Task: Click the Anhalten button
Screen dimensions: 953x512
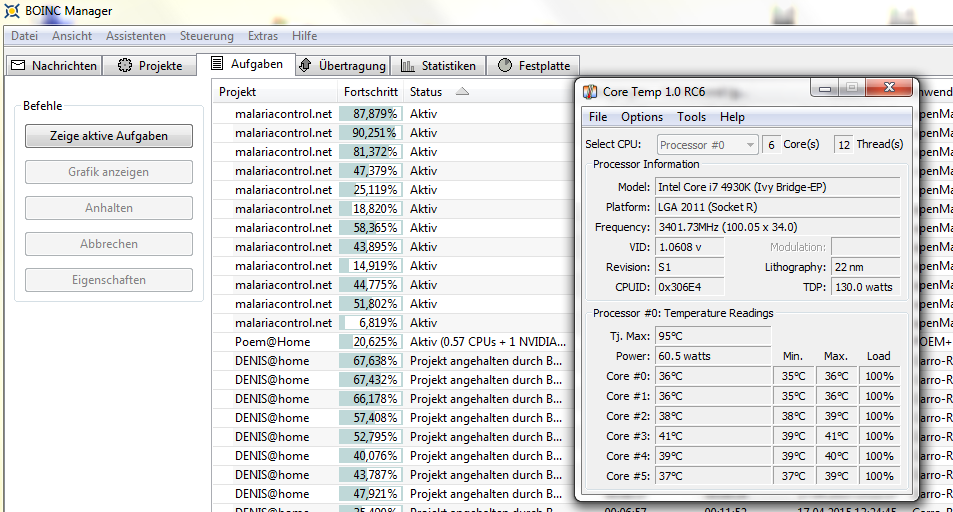Action: pos(109,208)
